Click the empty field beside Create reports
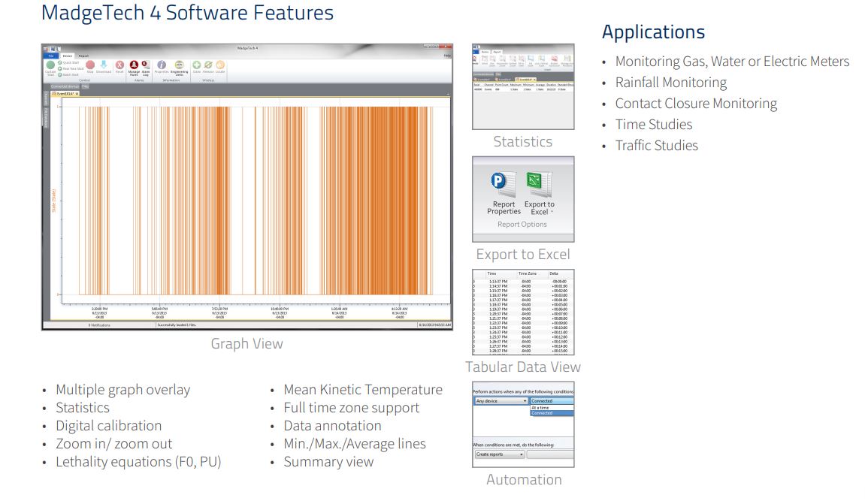Viewport: 865px width, 504px height. click(550, 454)
